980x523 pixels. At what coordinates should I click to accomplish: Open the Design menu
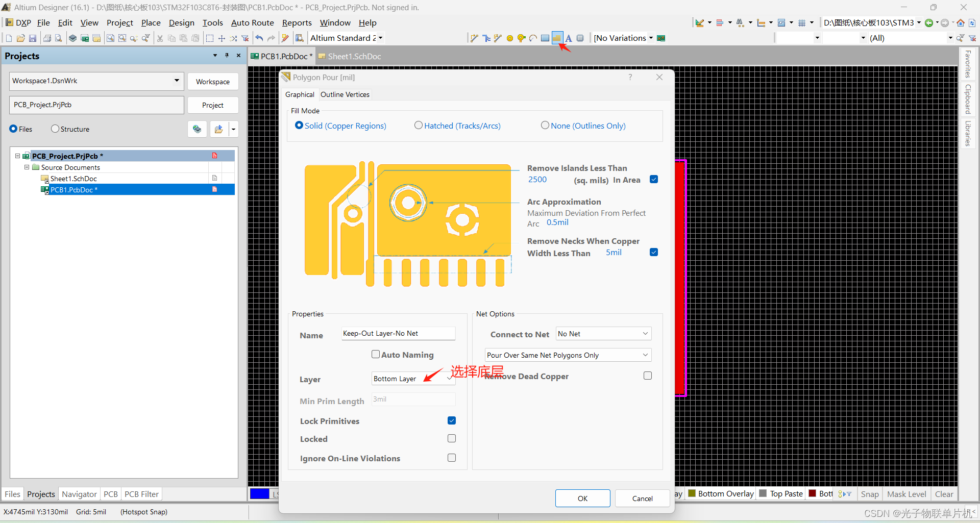point(182,23)
